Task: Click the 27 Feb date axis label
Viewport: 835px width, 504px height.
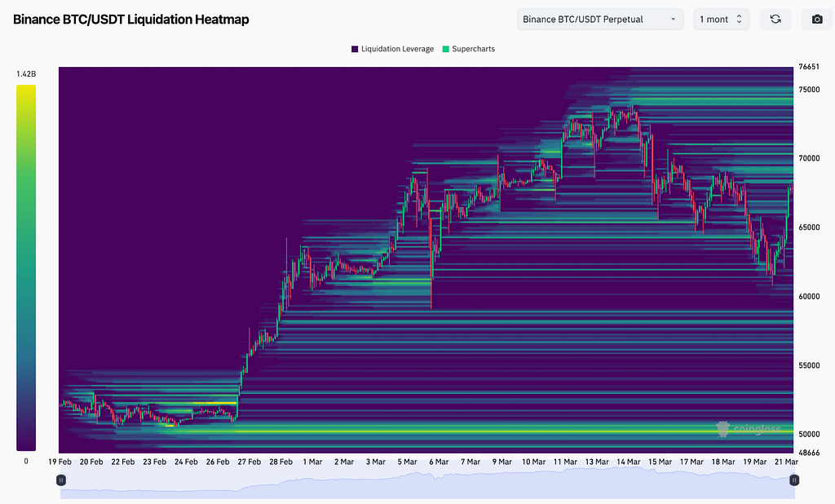Action: click(x=250, y=462)
